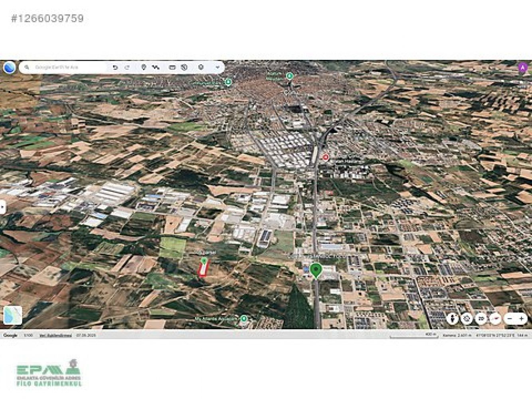This screenshot has height=399, width=532.
Task: Click the large green map pin
Action: point(316,270)
